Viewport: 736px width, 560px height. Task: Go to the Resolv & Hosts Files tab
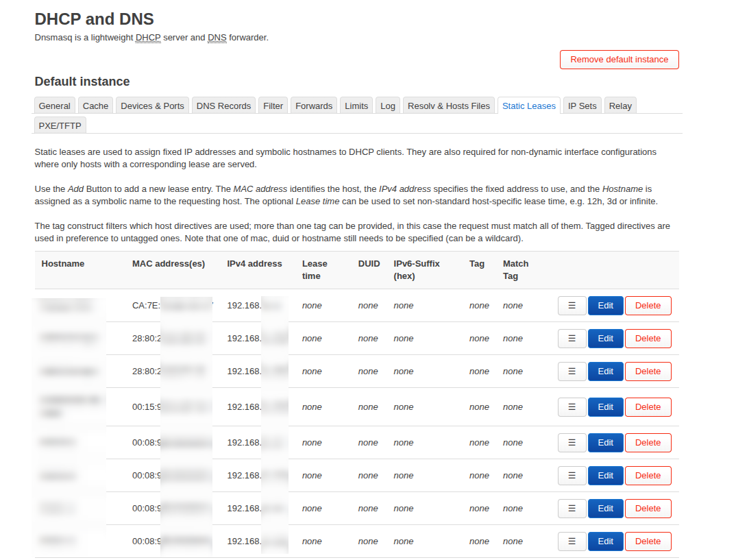(448, 106)
